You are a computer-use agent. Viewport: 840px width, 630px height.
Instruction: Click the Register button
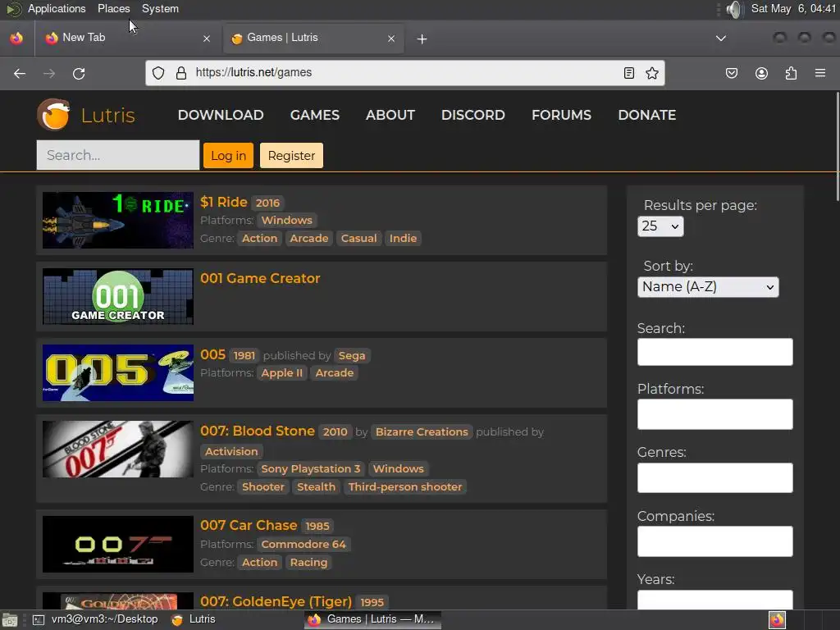pyautogui.click(x=291, y=155)
